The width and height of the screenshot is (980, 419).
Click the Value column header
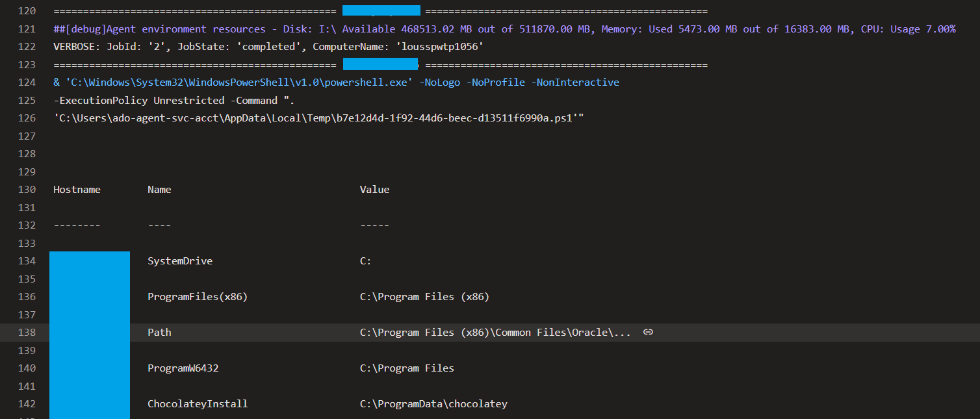coord(374,189)
